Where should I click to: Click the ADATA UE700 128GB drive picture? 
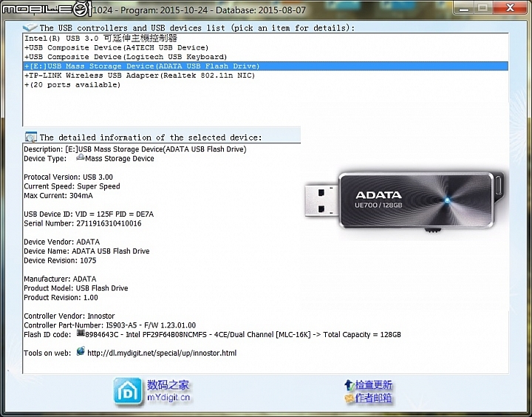406,203
